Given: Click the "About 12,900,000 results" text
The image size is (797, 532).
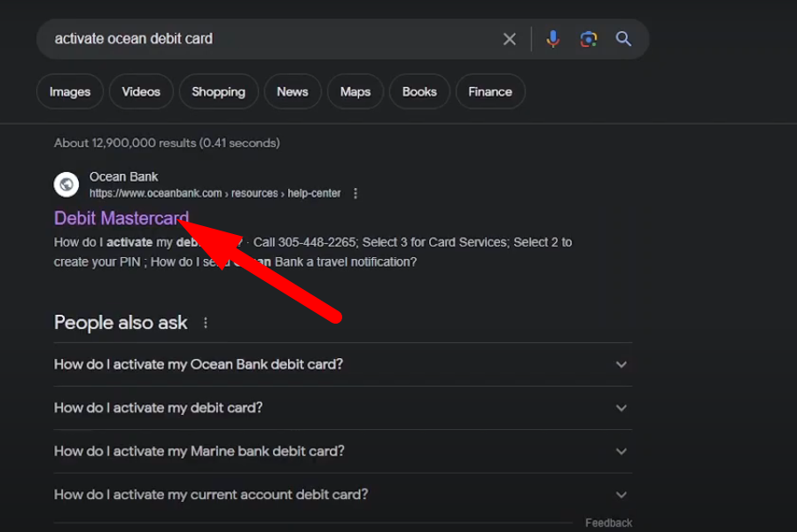Looking at the screenshot, I should point(167,143).
